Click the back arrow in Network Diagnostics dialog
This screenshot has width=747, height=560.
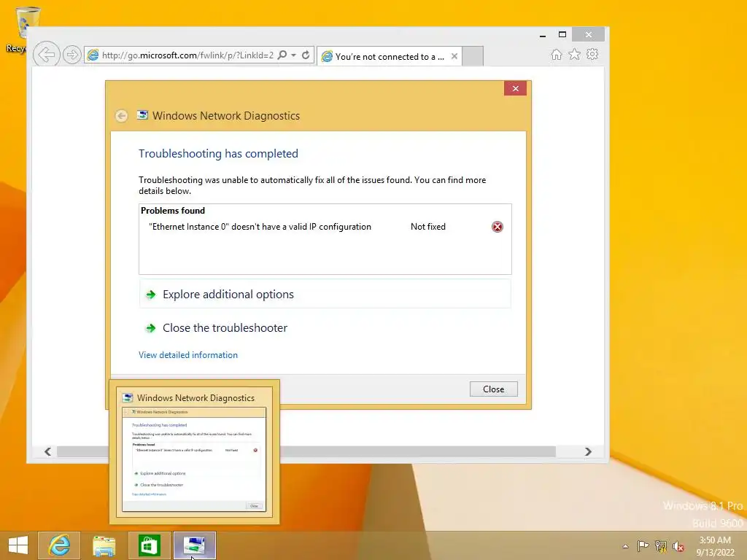tap(122, 116)
